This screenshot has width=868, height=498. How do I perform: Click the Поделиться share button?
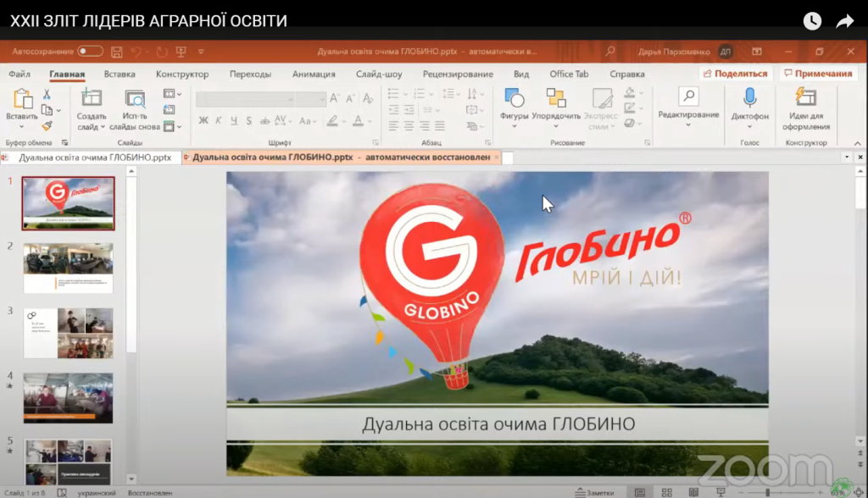(x=734, y=74)
